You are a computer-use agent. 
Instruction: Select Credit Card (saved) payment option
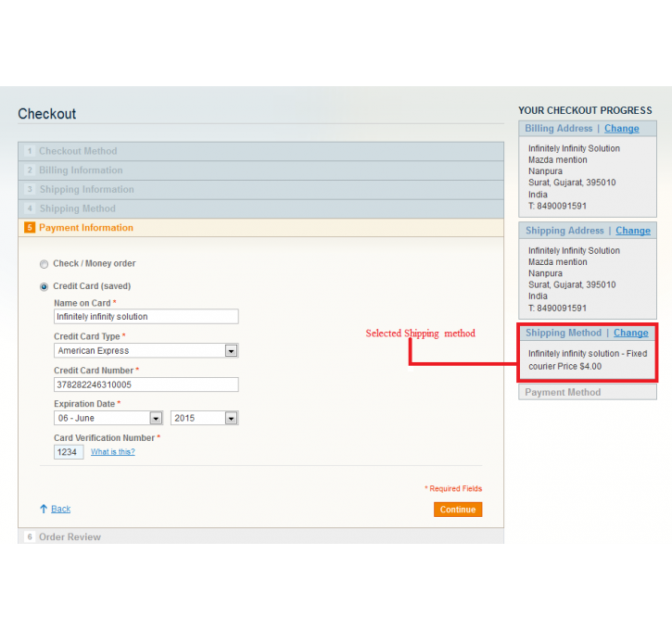[x=44, y=287]
